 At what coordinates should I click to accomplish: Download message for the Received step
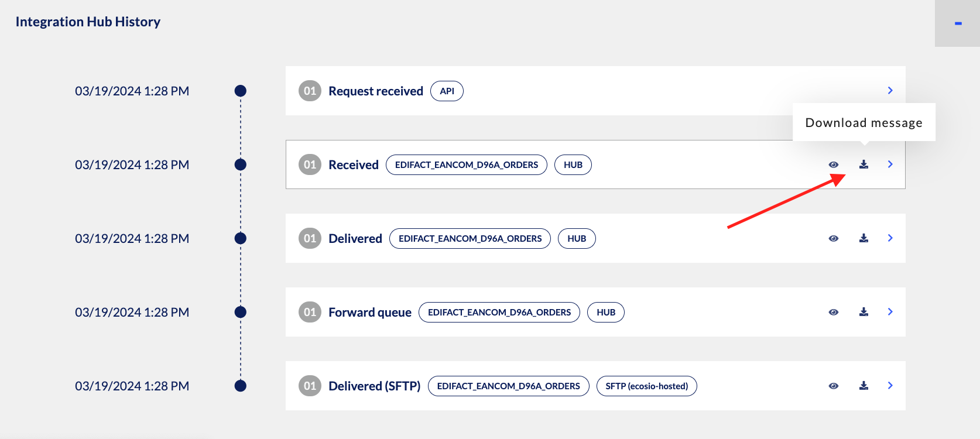pyautogui.click(x=864, y=164)
